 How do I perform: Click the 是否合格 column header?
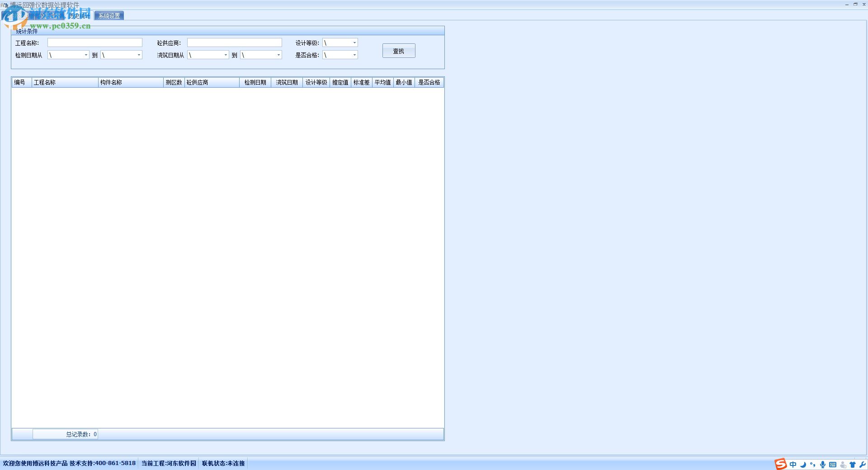pos(429,82)
